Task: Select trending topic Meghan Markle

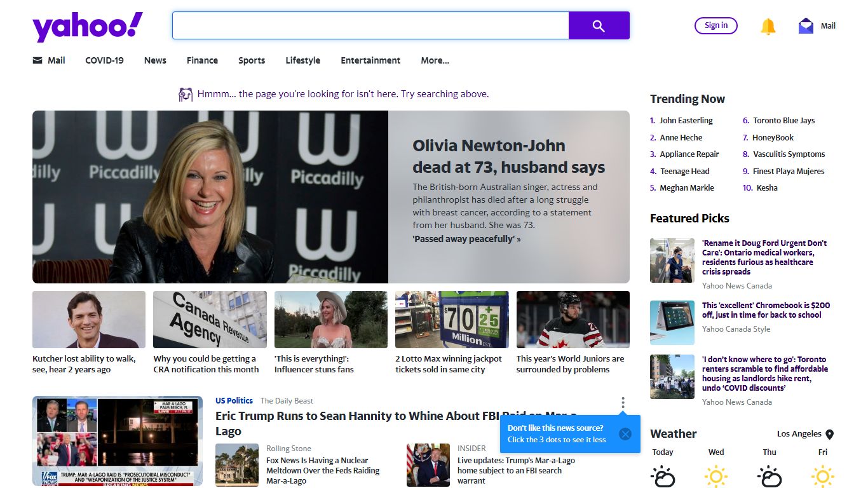Action: [687, 188]
